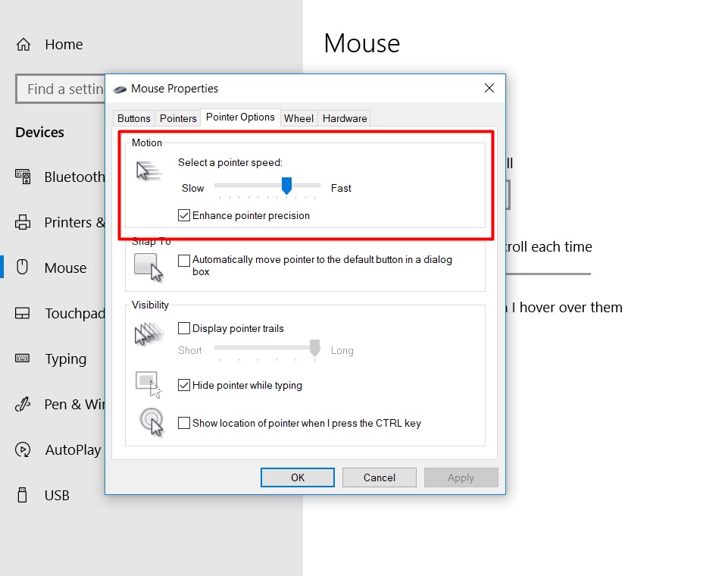Open the Buttons tab

(x=133, y=118)
